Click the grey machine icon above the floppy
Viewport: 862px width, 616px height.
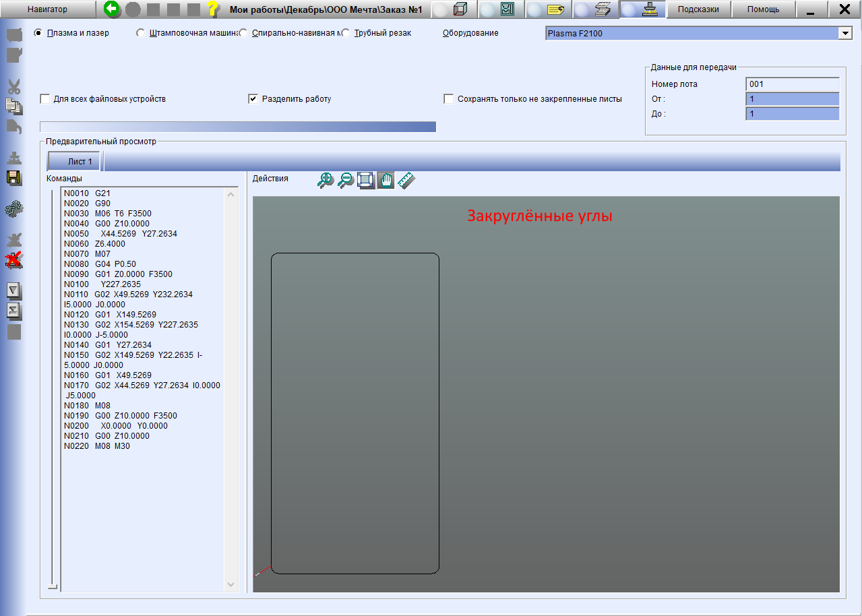pos(14,158)
